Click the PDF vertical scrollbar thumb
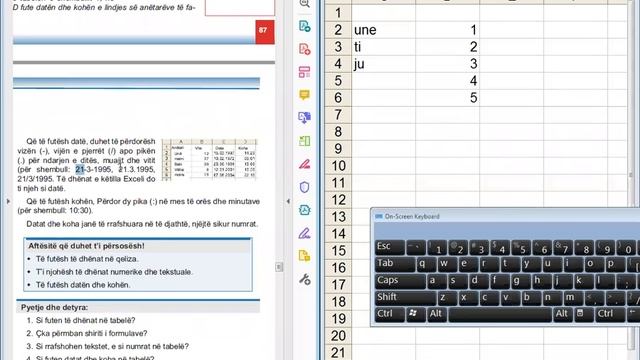Screen dimensions: 640x360 pyautogui.click(x=279, y=267)
